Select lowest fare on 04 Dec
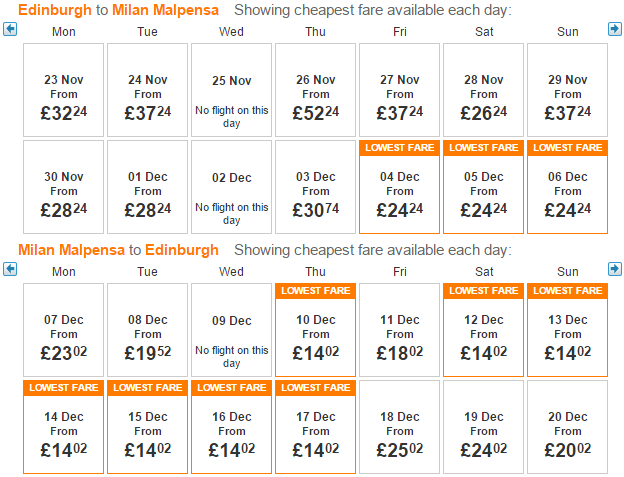The height and width of the screenshot is (477, 624). pos(399,187)
